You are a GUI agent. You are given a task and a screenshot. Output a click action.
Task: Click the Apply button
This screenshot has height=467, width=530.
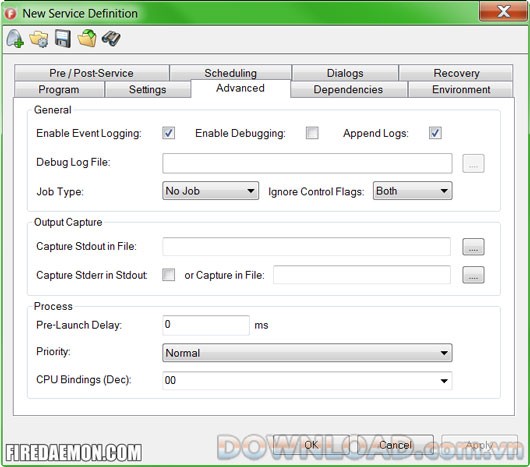coord(479,445)
